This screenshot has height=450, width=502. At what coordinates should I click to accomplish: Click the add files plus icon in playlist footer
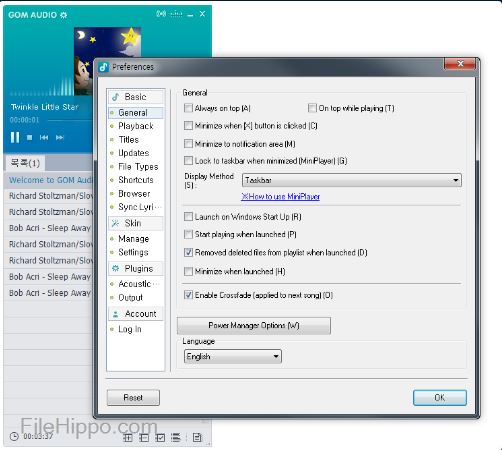pyautogui.click(x=128, y=438)
